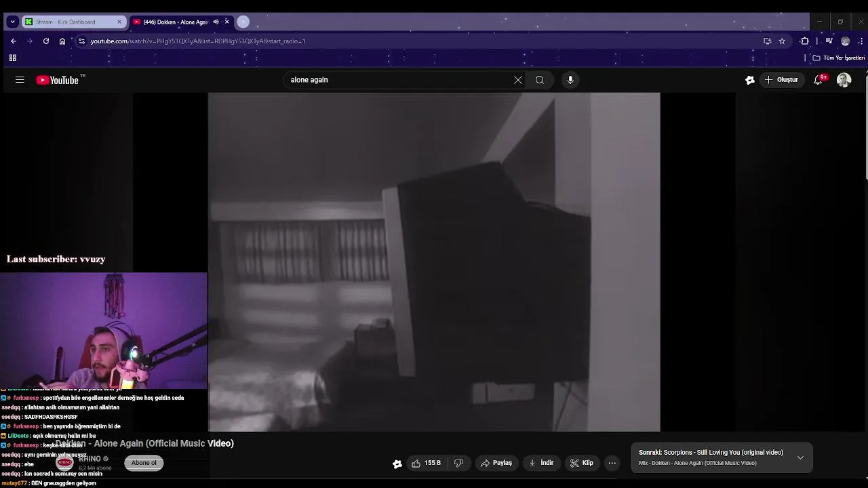
Task: Create a clip with Klip
Action: pyautogui.click(x=582, y=464)
